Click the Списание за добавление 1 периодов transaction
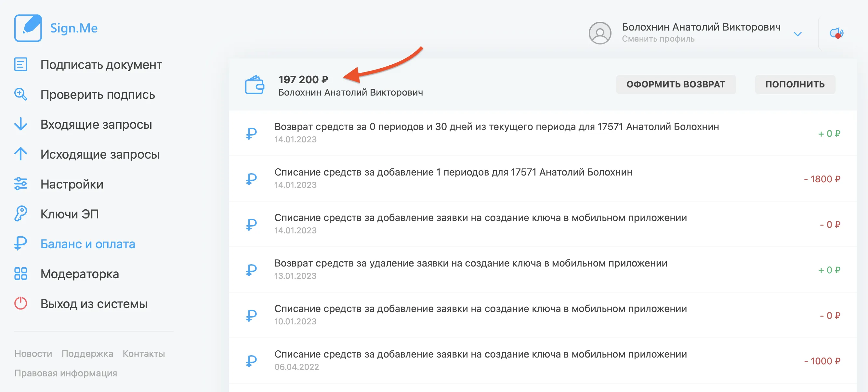This screenshot has width=868, height=392. coord(543,178)
